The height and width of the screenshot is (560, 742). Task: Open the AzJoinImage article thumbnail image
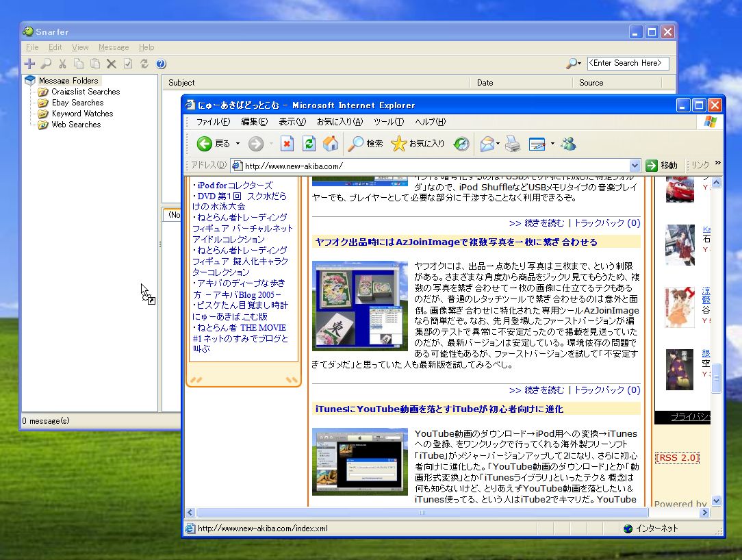(x=359, y=306)
